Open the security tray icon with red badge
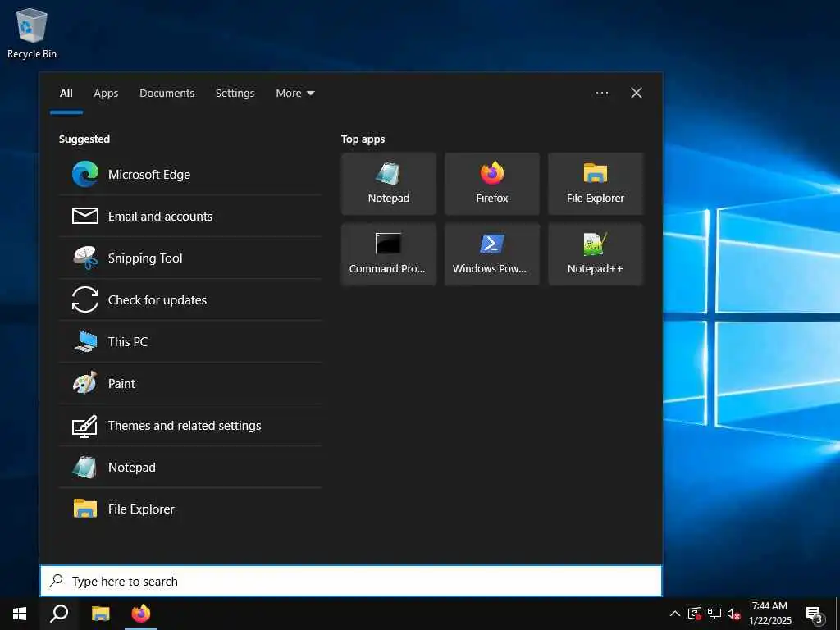 [x=695, y=614]
